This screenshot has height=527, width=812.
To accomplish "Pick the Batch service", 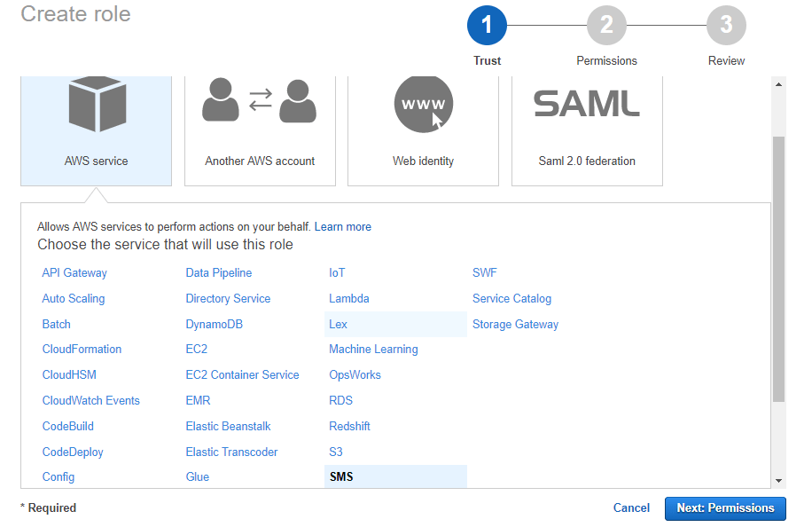I will pos(57,325).
